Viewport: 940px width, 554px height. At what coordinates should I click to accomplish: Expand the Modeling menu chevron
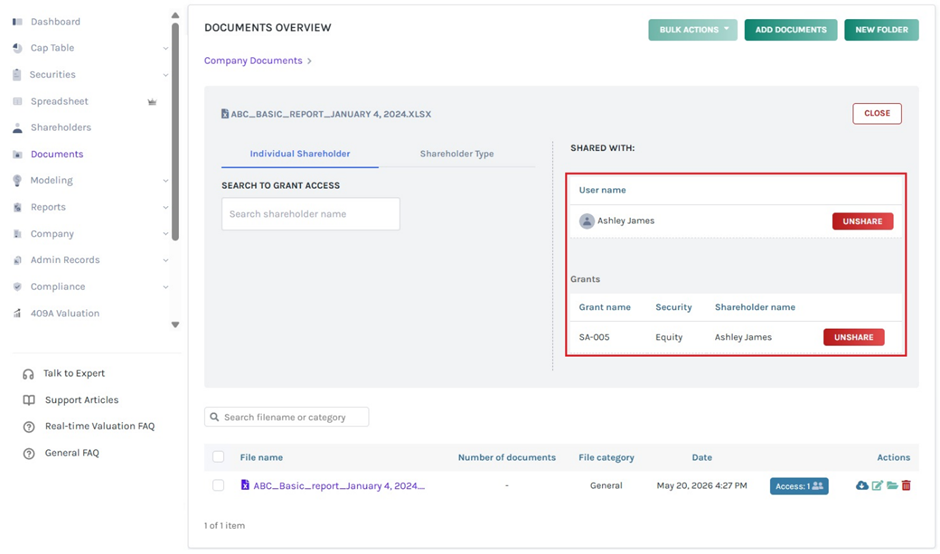point(165,180)
